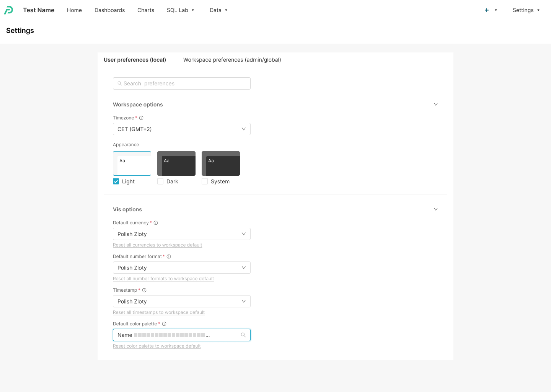Open the Timezone CET dropdown
The width and height of the screenshot is (551, 392).
click(181, 129)
